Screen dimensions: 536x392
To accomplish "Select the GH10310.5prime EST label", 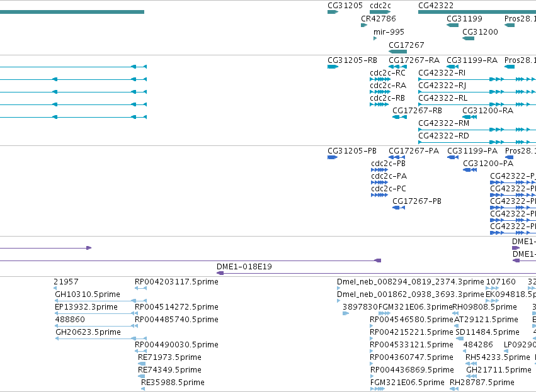I will [88, 294].
